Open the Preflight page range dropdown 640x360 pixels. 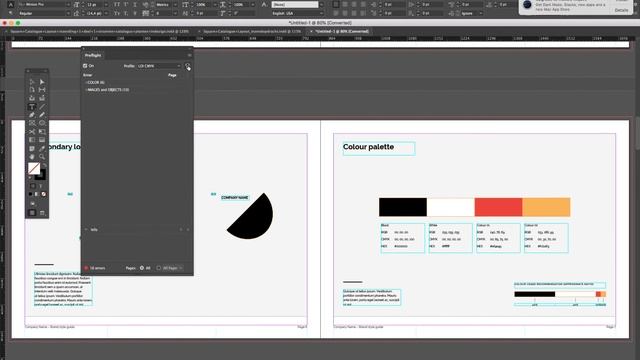(172, 268)
